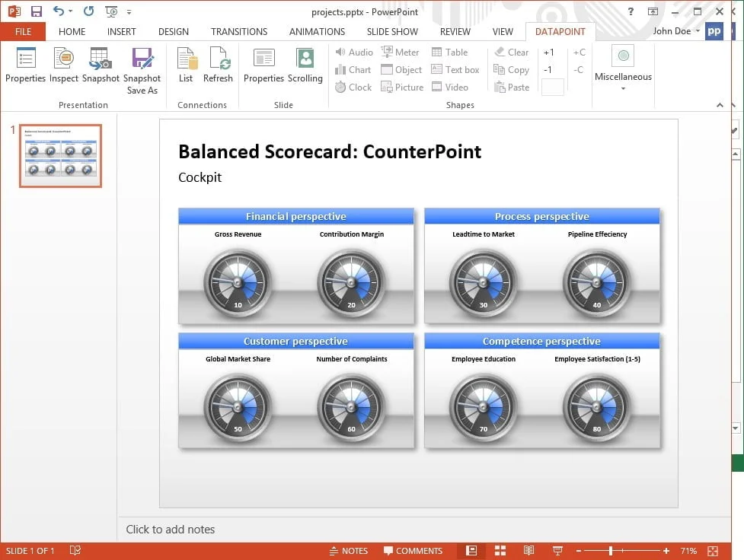The width and height of the screenshot is (744, 560).
Task: Choose Snapshot Save As
Action: 142,71
